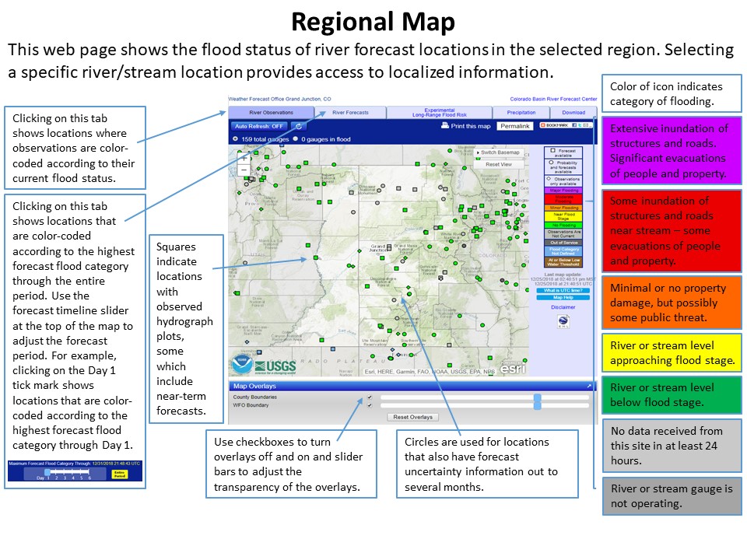This screenshot has height=560, width=747.
Task: Open the Download tab
Action: [573, 112]
